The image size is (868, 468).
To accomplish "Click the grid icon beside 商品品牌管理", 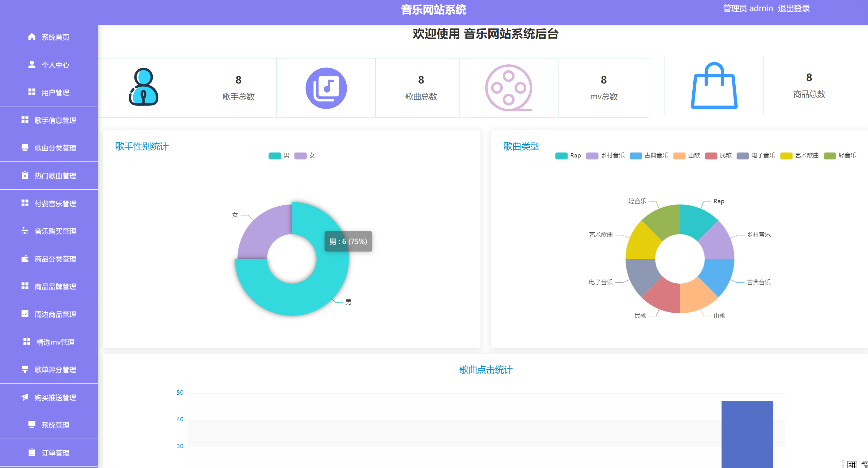I will pos(25,286).
